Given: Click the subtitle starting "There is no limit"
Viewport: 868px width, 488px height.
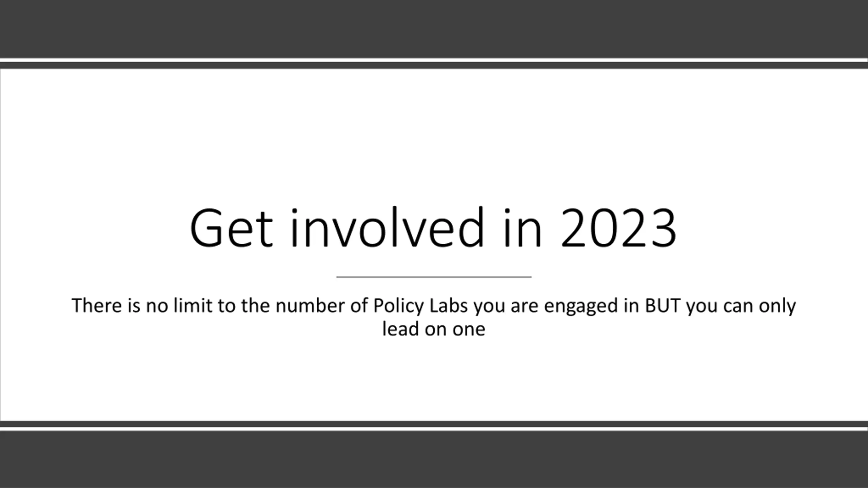Looking at the screenshot, I should pyautogui.click(x=434, y=317).
